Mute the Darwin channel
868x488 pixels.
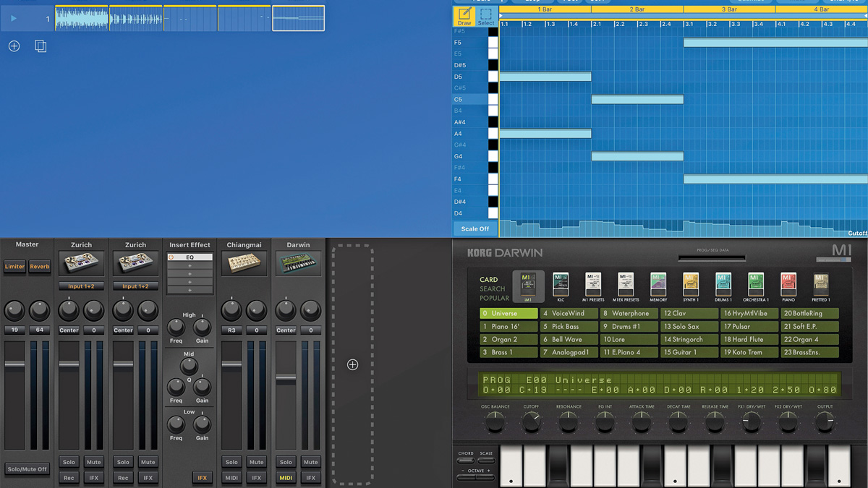311,462
